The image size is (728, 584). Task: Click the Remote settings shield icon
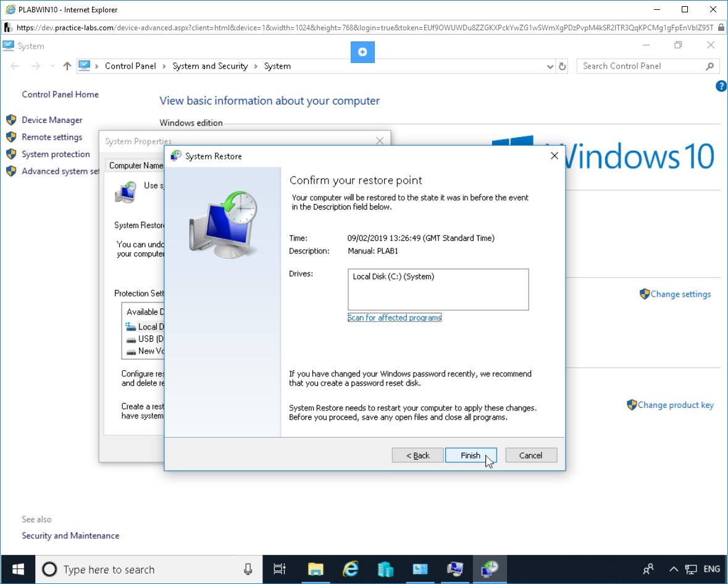(12, 137)
